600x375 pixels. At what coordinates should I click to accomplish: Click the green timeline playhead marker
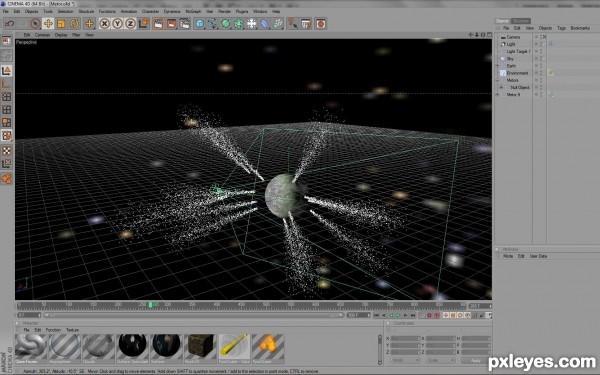[x=150, y=305]
